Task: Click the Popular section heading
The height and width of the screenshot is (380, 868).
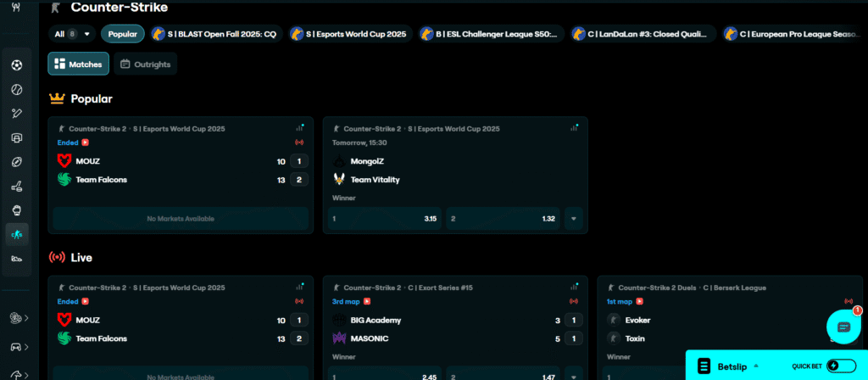Action: click(92, 98)
